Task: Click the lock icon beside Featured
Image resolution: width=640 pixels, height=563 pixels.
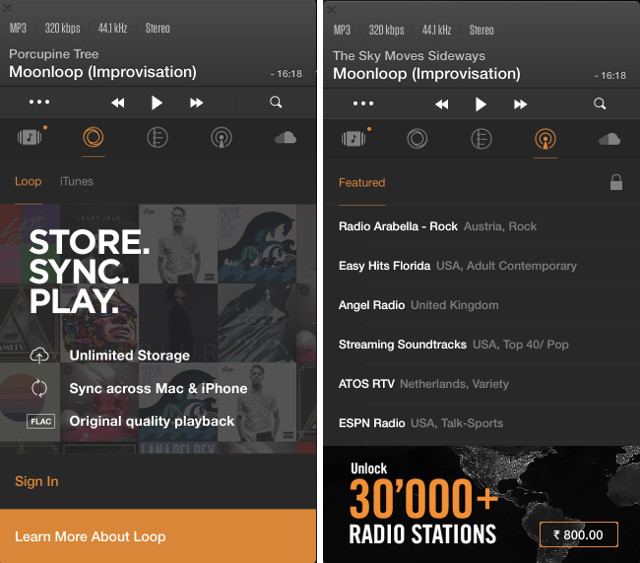Action: coord(616,182)
